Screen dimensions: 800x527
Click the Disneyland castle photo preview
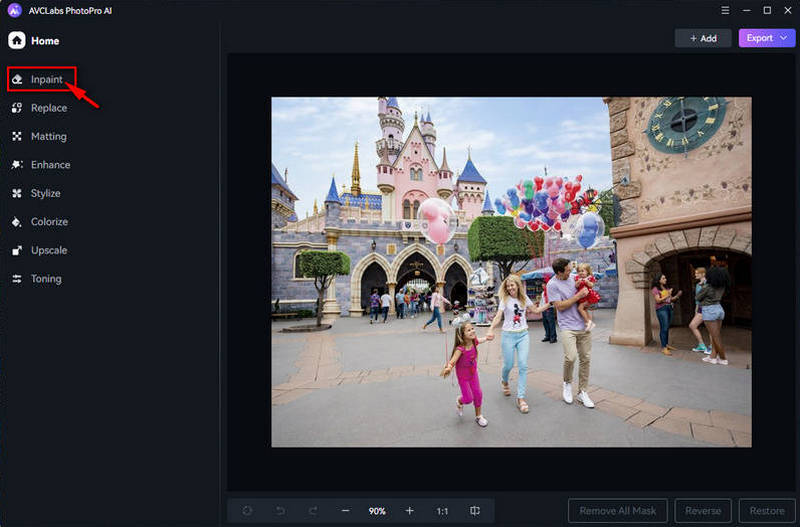[x=511, y=272]
